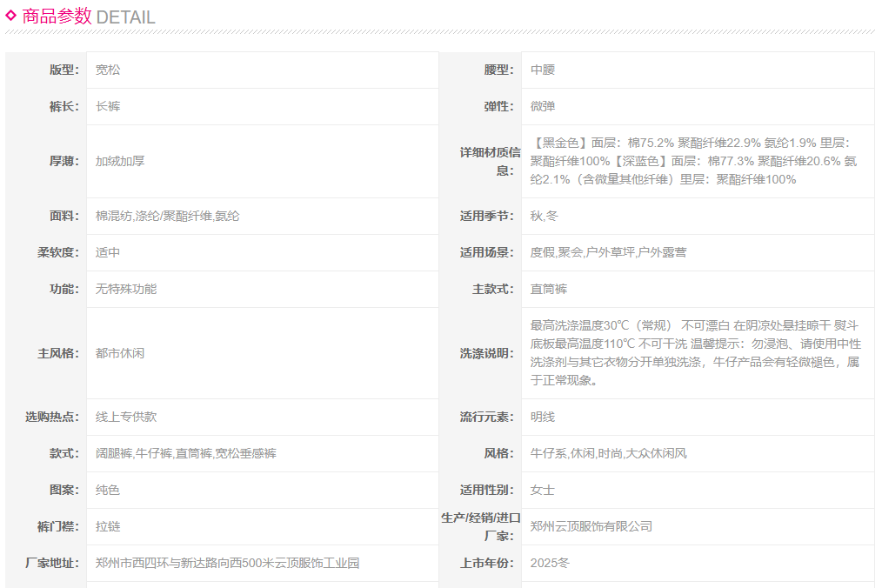The width and height of the screenshot is (882, 588).
Task: Click the 秋,冬 applicable season value
Action: coord(545,216)
